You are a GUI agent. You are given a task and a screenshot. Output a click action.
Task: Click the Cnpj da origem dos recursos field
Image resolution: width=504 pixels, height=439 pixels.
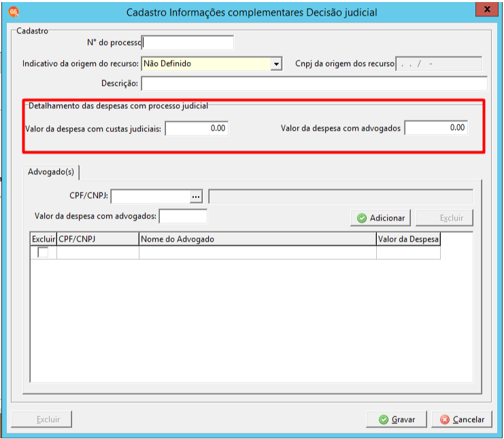tap(439, 64)
